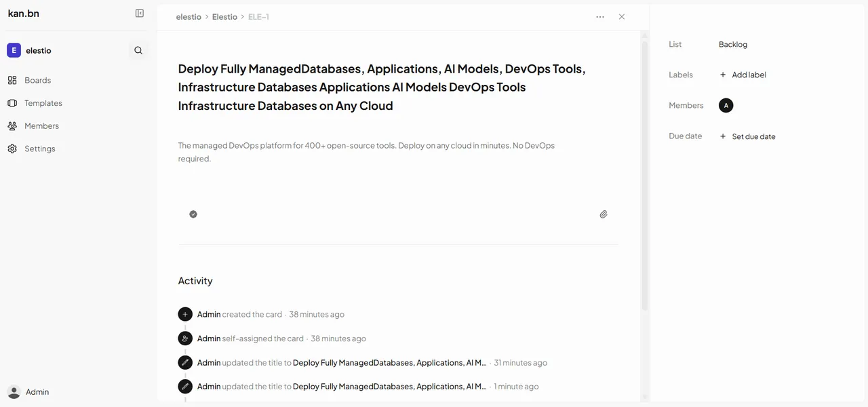The height and width of the screenshot is (407, 868).
Task: Open workspace search with magnifier icon
Action: coord(138,50)
